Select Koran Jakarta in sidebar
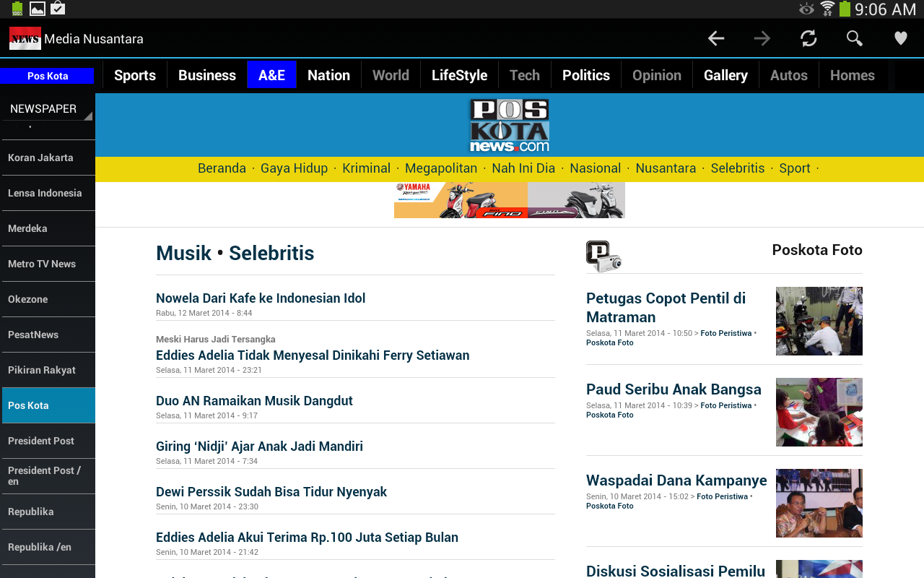The width and height of the screenshot is (924, 578). (x=48, y=158)
